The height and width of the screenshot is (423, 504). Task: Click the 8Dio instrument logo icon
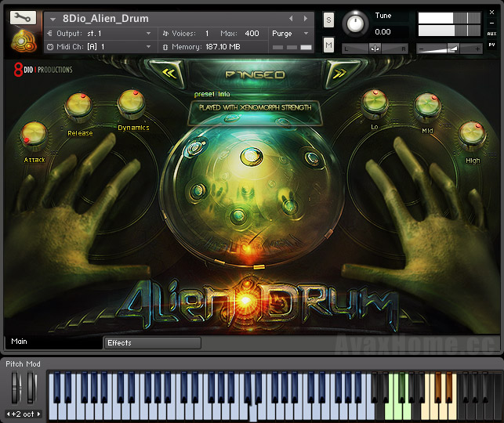(x=24, y=41)
